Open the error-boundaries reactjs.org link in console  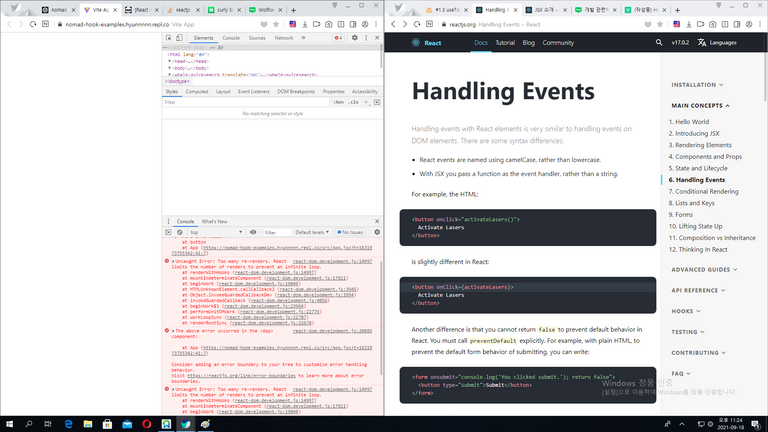[x=241, y=376]
